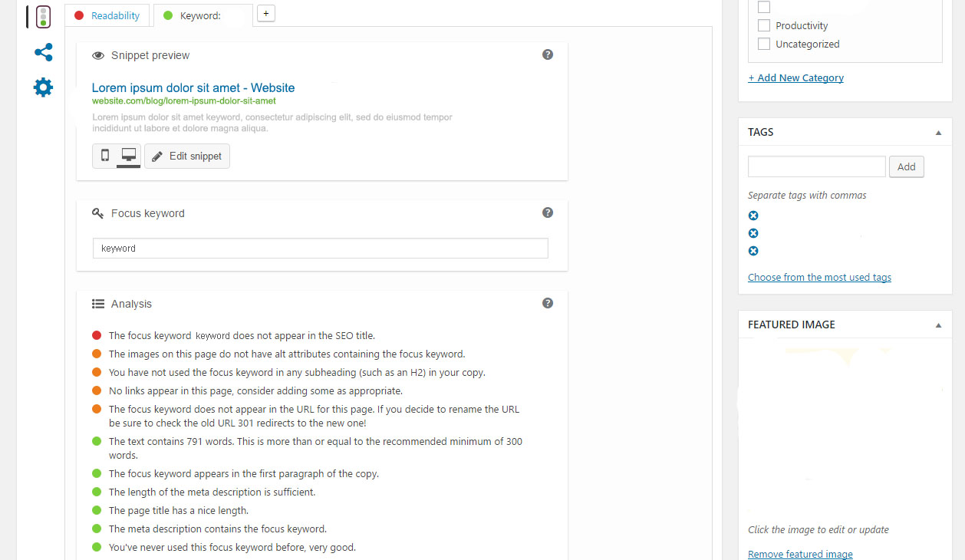Tick the unlabeled category checkbox above Productivity
The height and width of the screenshot is (560, 965).
point(764,7)
